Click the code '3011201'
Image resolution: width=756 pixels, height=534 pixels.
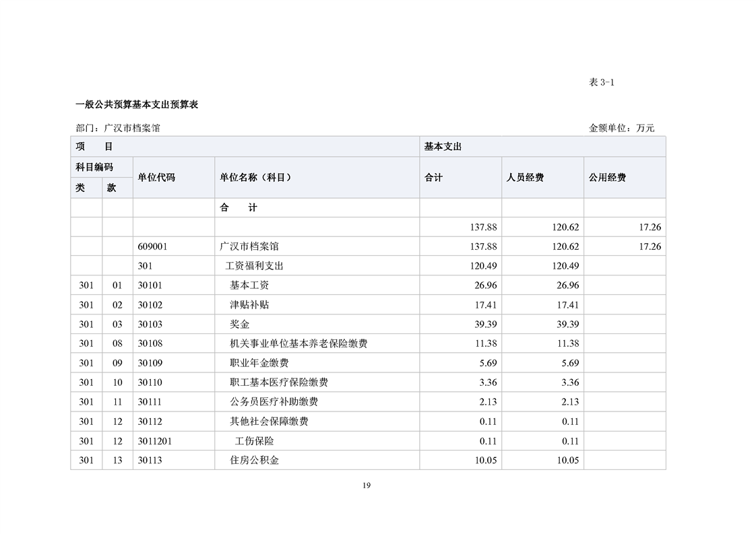coord(155,442)
